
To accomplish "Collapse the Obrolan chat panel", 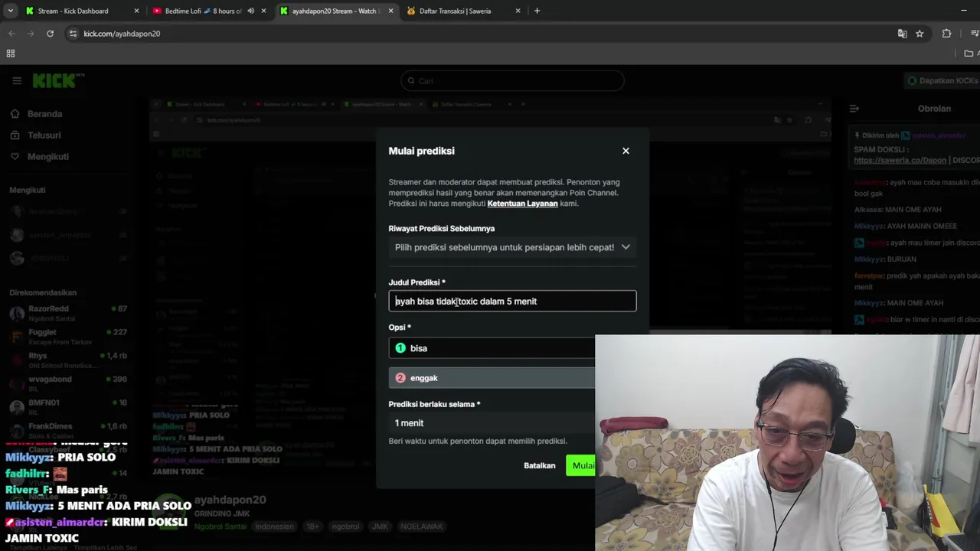I will tap(854, 109).
